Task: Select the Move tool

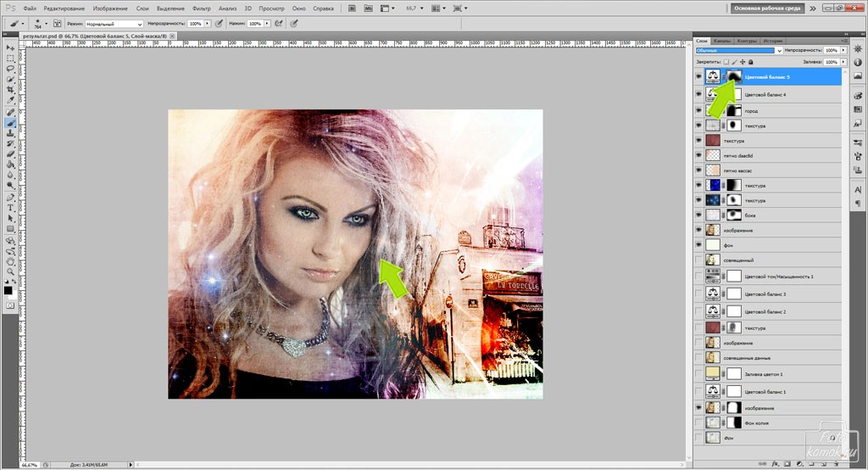Action: pos(10,48)
